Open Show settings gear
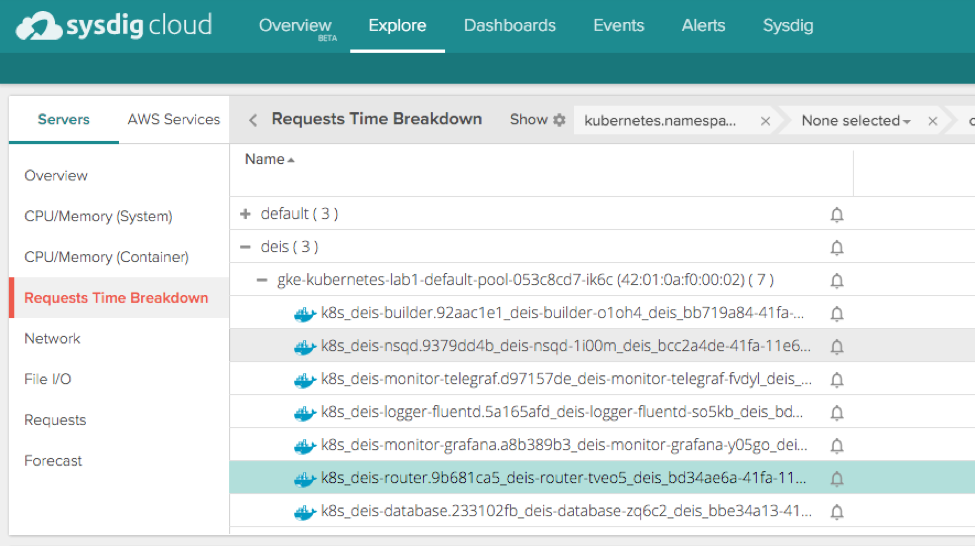This screenshot has width=975, height=546. tap(560, 120)
